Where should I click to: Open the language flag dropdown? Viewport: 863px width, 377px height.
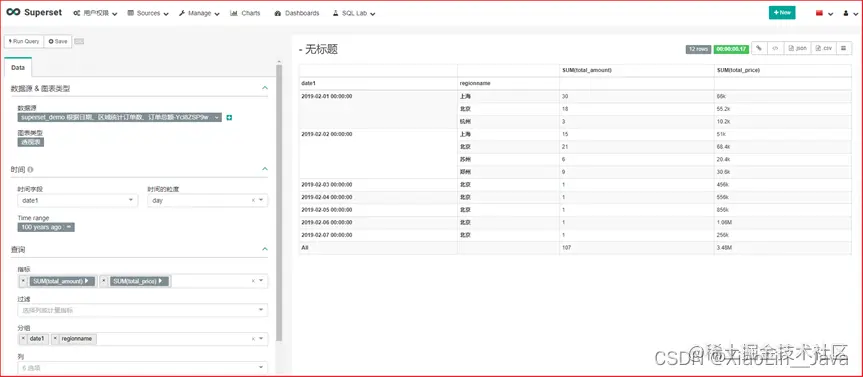[x=824, y=13]
